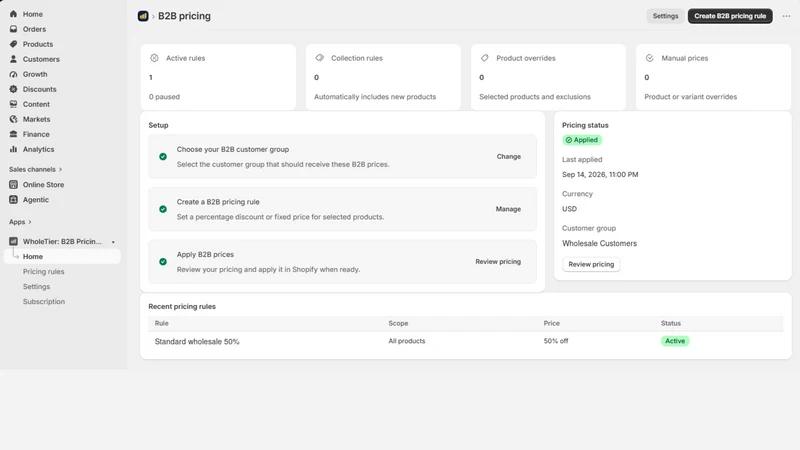Click the Collection rules card icon
This screenshot has width=800, height=450.
pyautogui.click(x=319, y=58)
